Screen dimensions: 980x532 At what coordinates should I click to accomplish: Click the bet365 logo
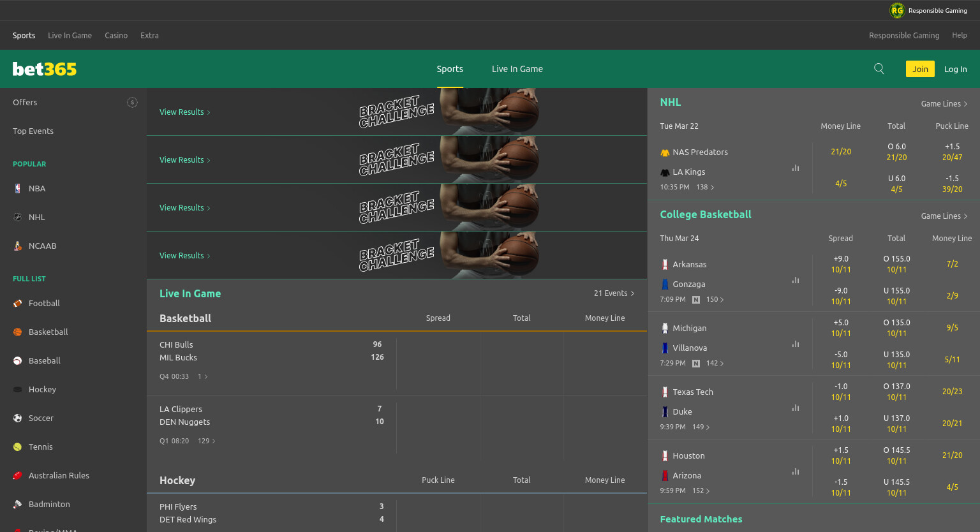click(45, 69)
